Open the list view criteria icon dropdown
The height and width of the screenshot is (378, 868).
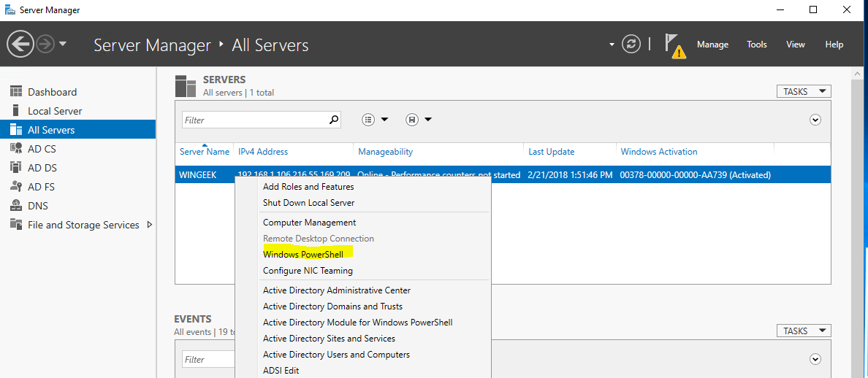(x=376, y=120)
